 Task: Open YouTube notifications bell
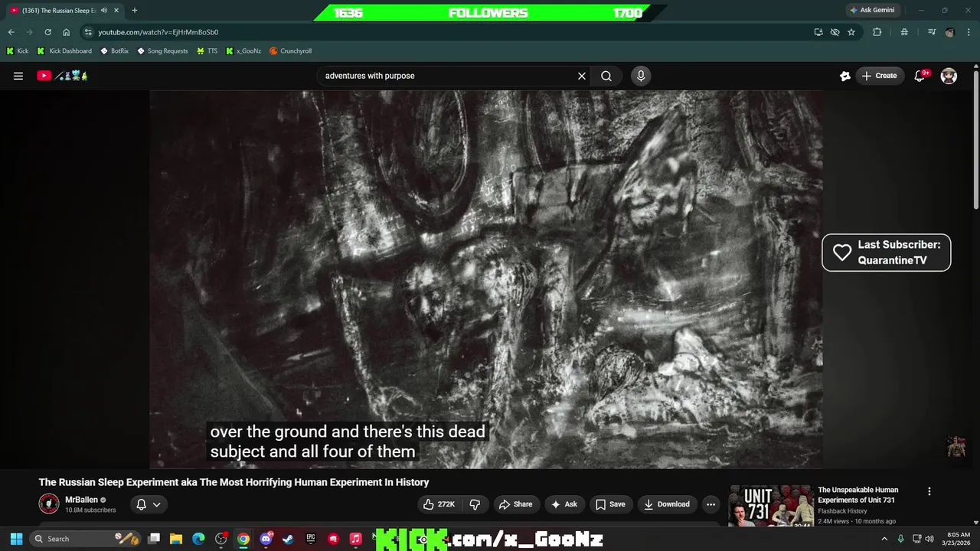tap(920, 76)
